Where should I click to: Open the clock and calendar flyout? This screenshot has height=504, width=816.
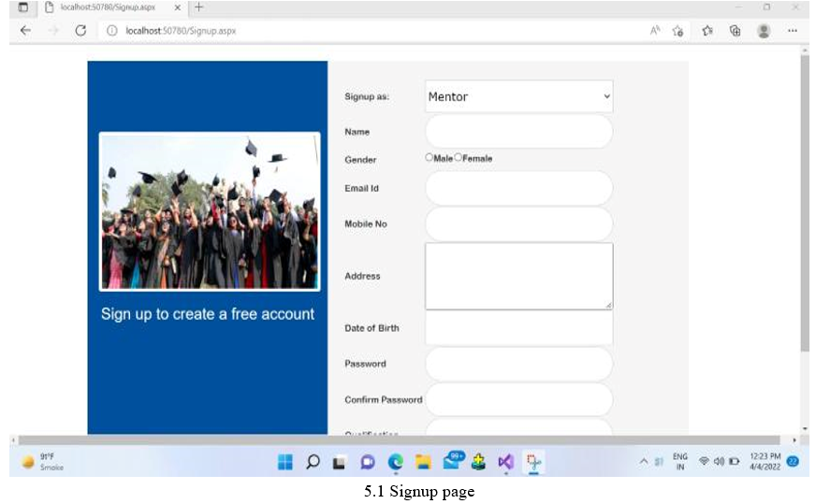point(765,461)
